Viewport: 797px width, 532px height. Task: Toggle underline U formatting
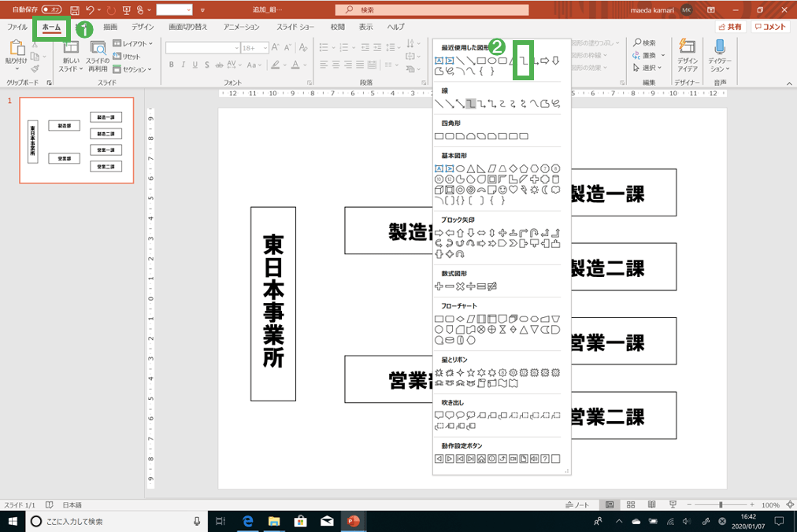[x=195, y=65]
